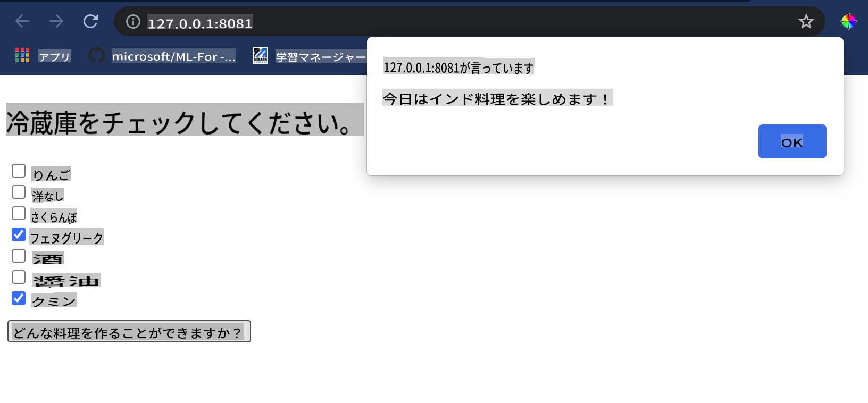Check the 酒 checkbox

tap(19, 256)
